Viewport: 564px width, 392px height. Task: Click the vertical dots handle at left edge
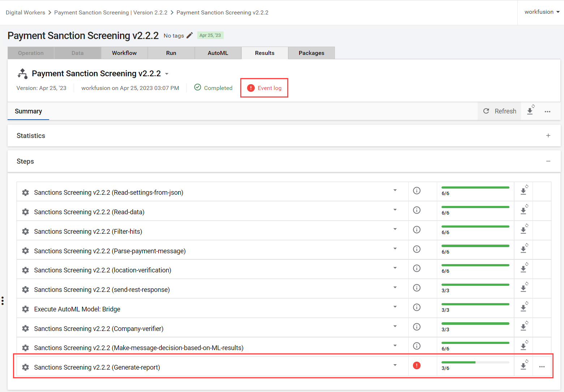coord(3,301)
